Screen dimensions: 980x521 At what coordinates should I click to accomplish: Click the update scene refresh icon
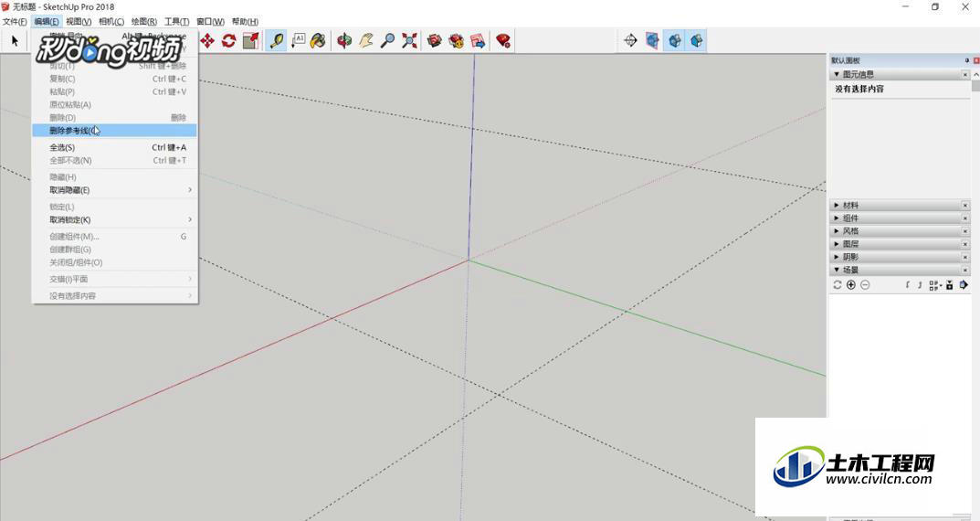(x=837, y=285)
